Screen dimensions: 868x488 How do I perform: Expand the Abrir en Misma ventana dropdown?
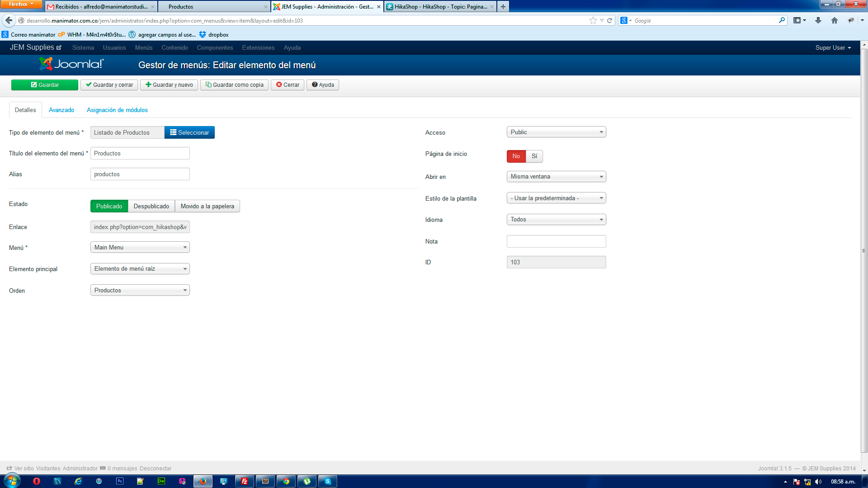556,176
